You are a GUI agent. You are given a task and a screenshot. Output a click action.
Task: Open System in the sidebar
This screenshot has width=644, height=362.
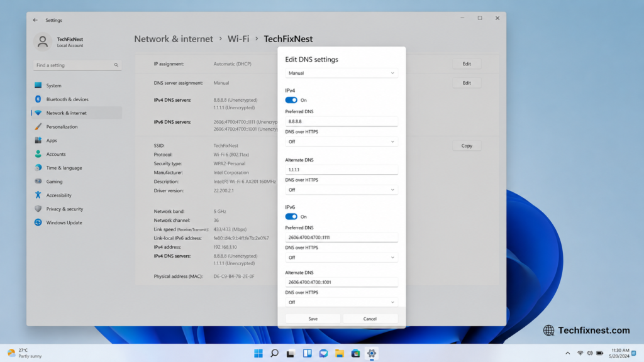77,85
